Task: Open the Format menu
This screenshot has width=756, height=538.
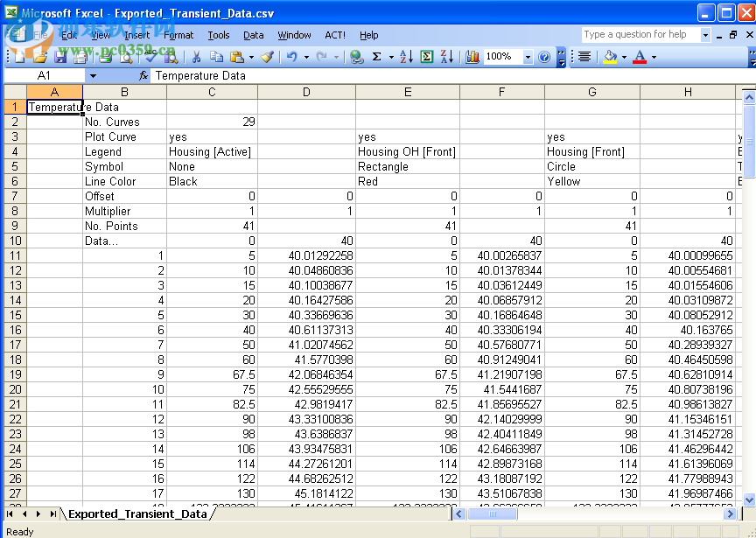Action: pos(178,35)
